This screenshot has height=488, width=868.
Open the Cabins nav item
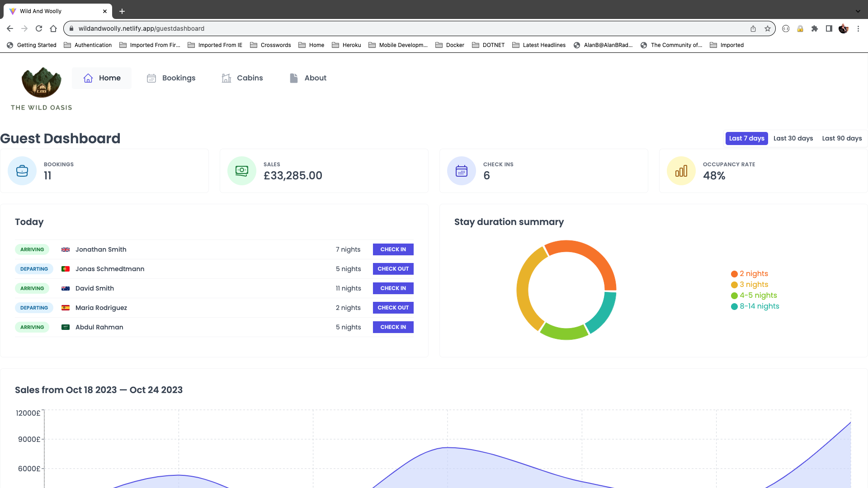tap(242, 78)
